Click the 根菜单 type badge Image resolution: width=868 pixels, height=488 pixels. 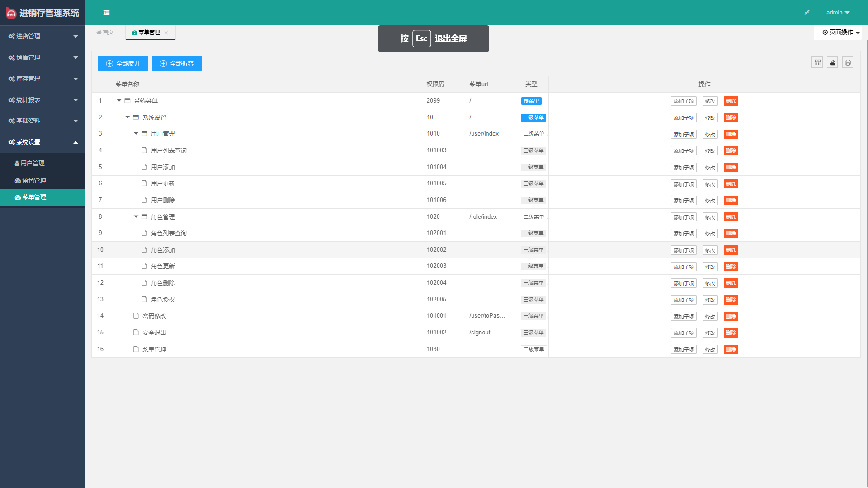point(531,101)
